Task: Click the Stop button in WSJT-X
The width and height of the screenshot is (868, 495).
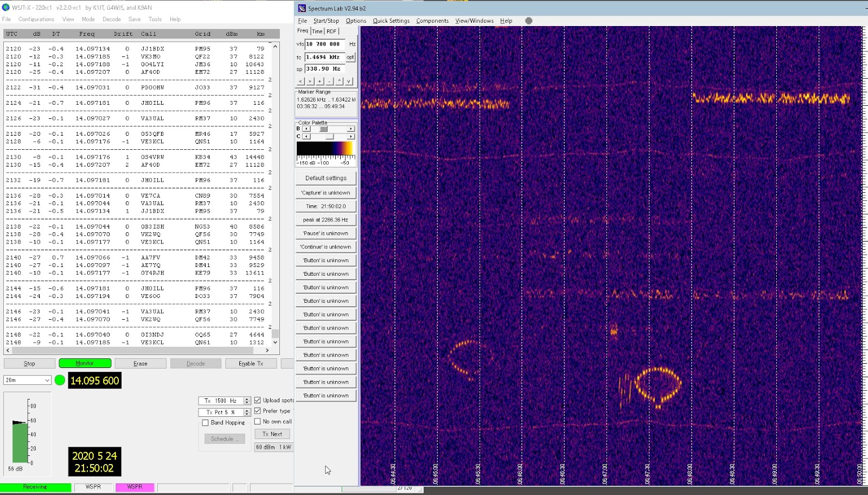Action: point(29,364)
